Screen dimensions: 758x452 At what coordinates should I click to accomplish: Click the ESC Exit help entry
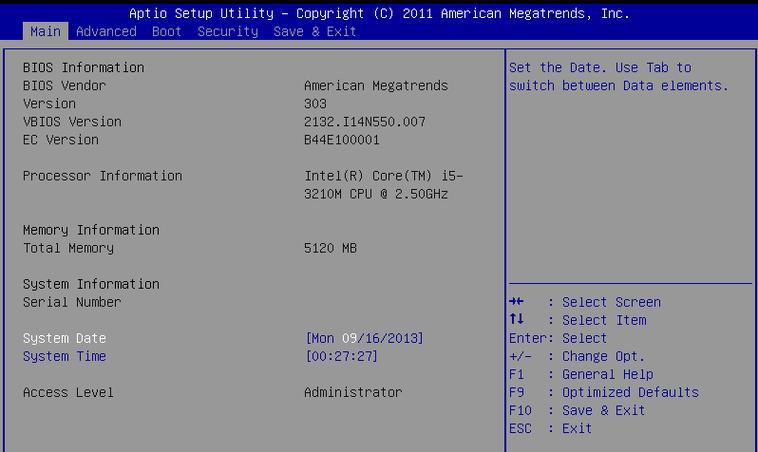[550, 428]
